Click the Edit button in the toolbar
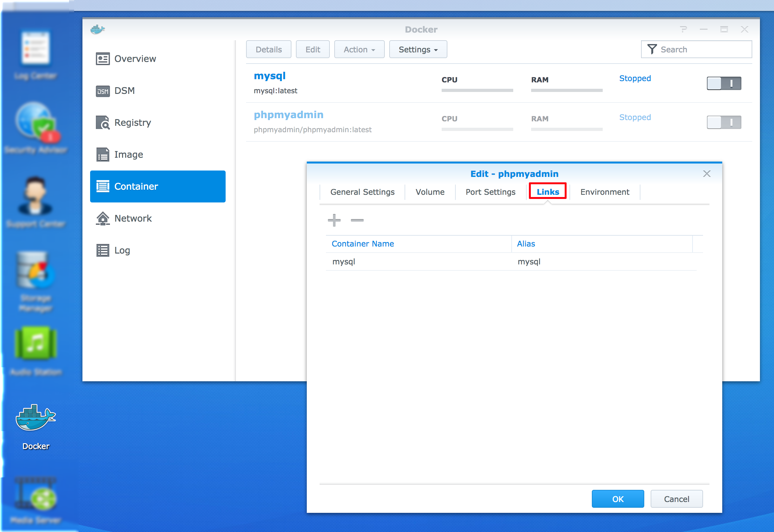 click(313, 50)
